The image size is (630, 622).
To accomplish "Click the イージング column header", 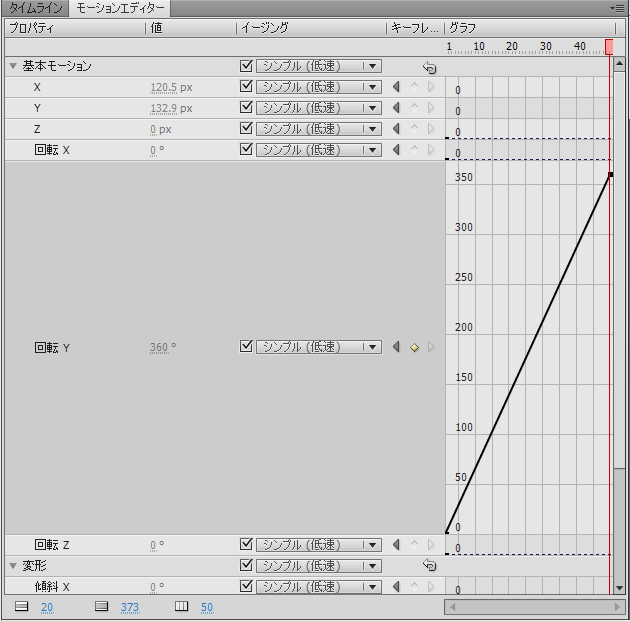I will tap(265, 27).
